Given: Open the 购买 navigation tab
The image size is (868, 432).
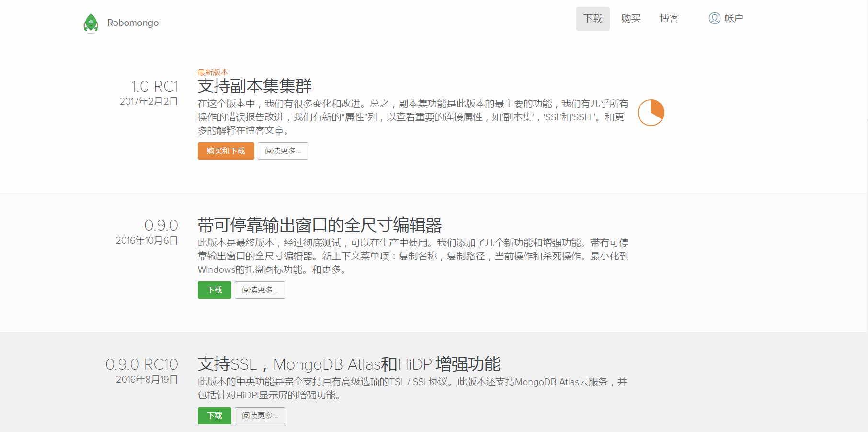Looking at the screenshot, I should (631, 19).
